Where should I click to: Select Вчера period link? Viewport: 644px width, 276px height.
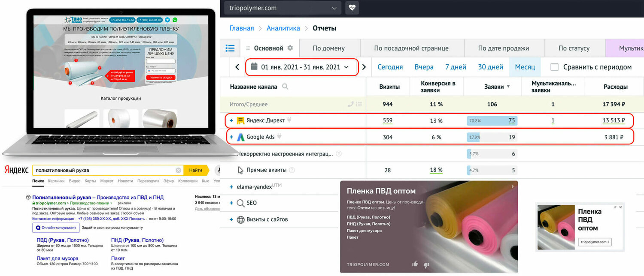pos(424,67)
